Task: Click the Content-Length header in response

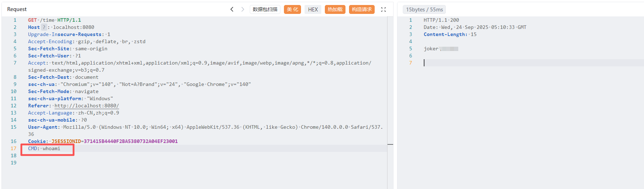Action: pyautogui.click(x=445, y=34)
